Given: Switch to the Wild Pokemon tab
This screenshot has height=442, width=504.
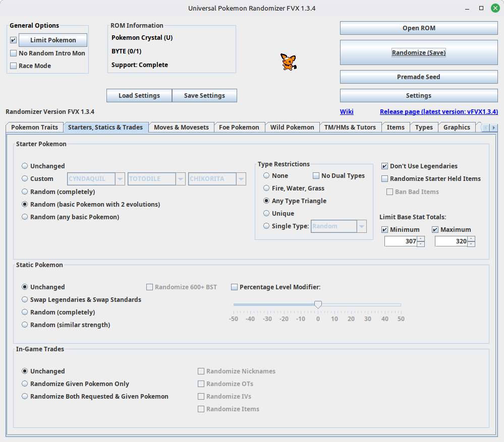Looking at the screenshot, I should [x=292, y=127].
